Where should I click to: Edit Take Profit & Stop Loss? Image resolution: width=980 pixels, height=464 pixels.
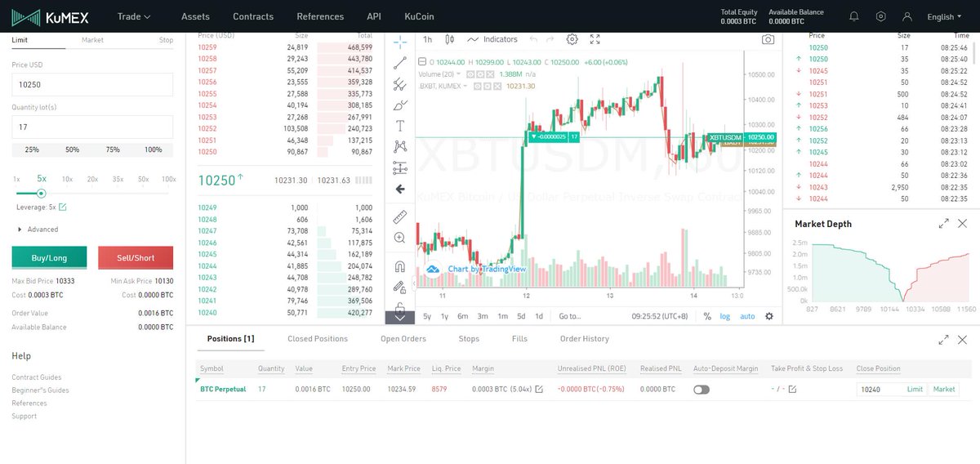(x=792, y=390)
